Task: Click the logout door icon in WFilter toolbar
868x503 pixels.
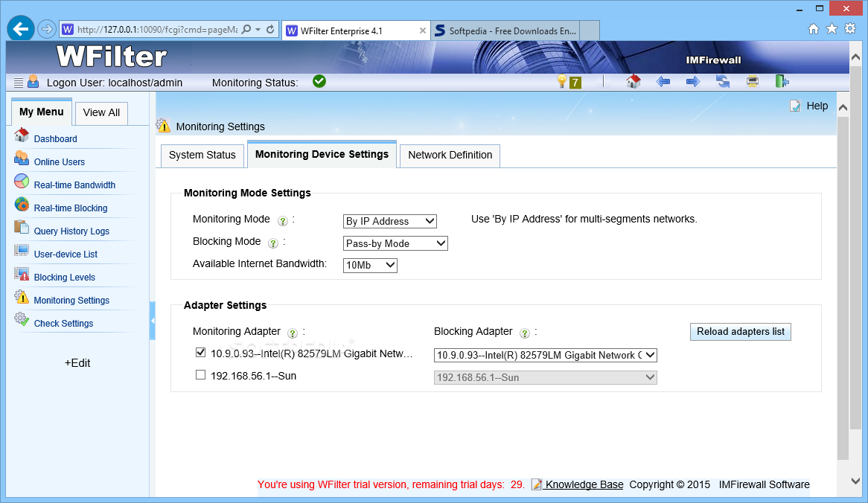Action: (x=782, y=82)
